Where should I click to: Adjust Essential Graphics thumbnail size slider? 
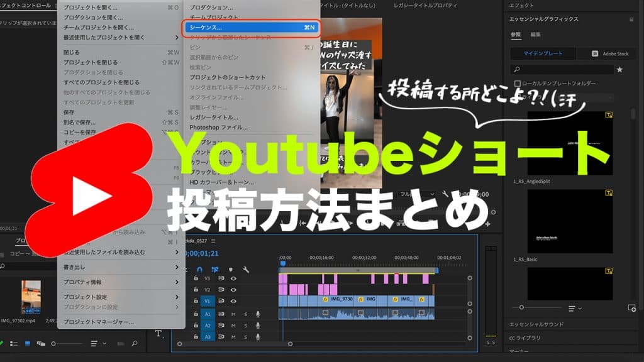click(x=537, y=307)
